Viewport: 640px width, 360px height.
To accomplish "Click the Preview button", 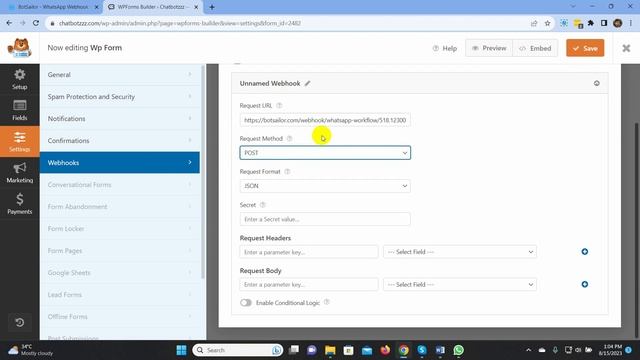I will point(489,48).
